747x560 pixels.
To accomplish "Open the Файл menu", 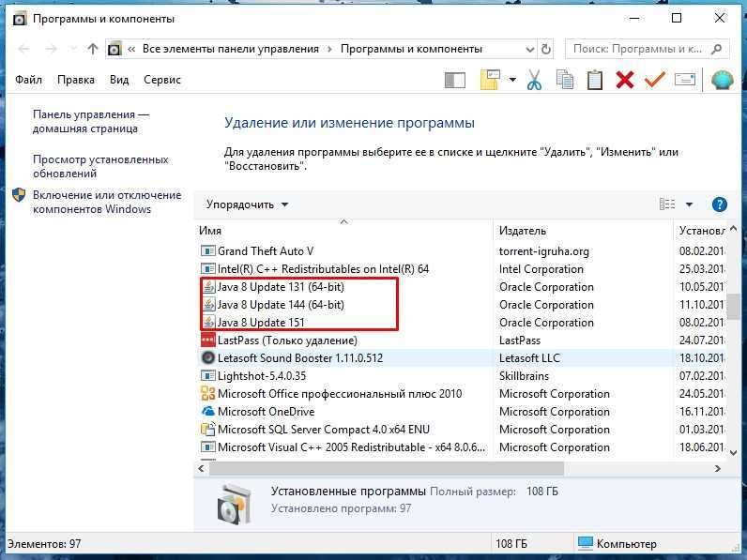I will pyautogui.click(x=28, y=80).
